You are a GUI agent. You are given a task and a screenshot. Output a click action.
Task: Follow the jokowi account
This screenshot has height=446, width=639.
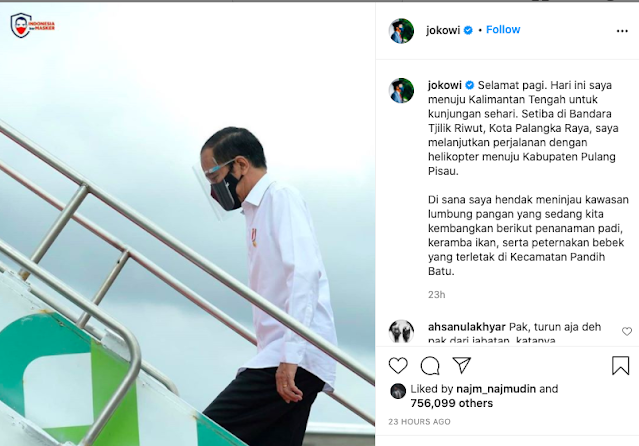503,30
